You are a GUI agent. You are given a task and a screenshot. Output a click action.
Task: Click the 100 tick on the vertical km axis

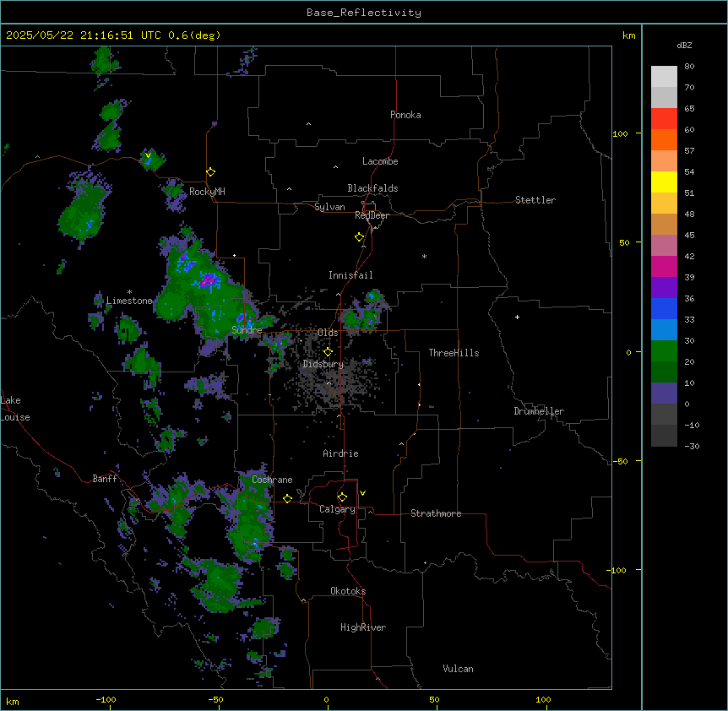(x=620, y=134)
